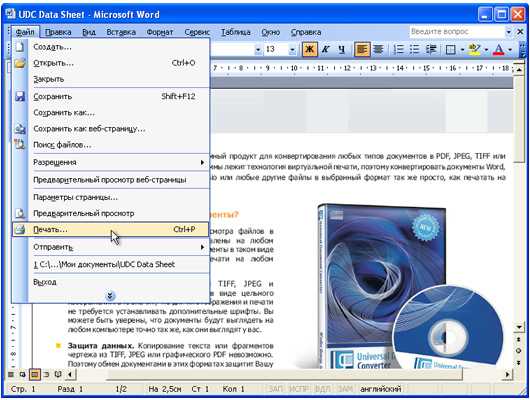Click the select browse object button
This screenshot has width=530, height=400.
[x=519, y=351]
